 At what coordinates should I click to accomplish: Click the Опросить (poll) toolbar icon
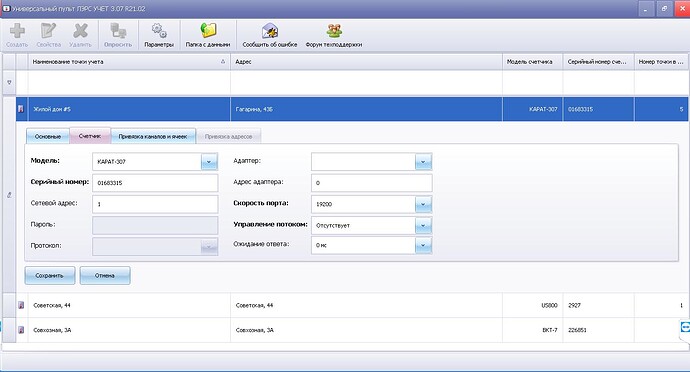(x=118, y=31)
